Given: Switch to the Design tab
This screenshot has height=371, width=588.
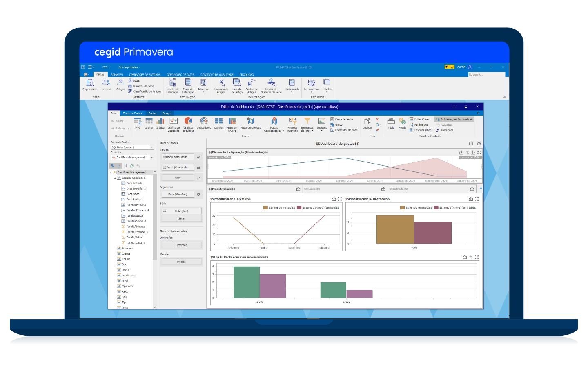Looking at the screenshot, I should pos(166,113).
